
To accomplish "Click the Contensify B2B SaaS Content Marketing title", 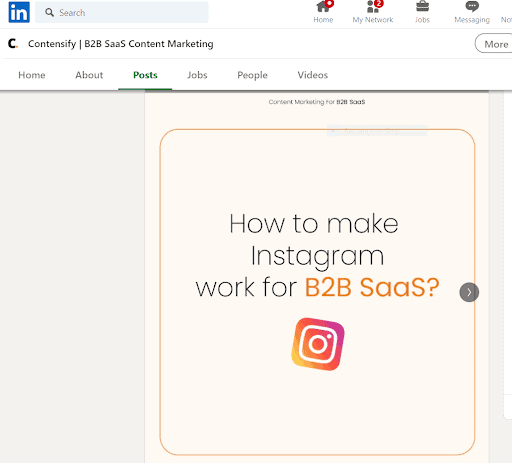I will coord(121,44).
